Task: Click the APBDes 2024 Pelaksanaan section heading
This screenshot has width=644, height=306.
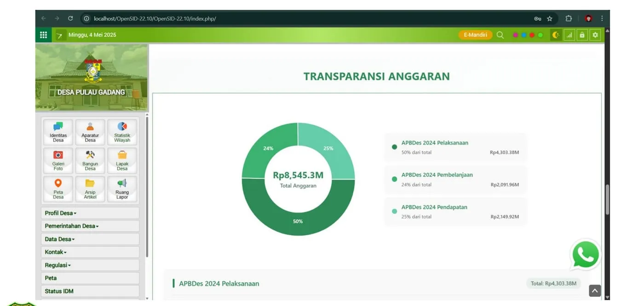Action: [x=219, y=283]
